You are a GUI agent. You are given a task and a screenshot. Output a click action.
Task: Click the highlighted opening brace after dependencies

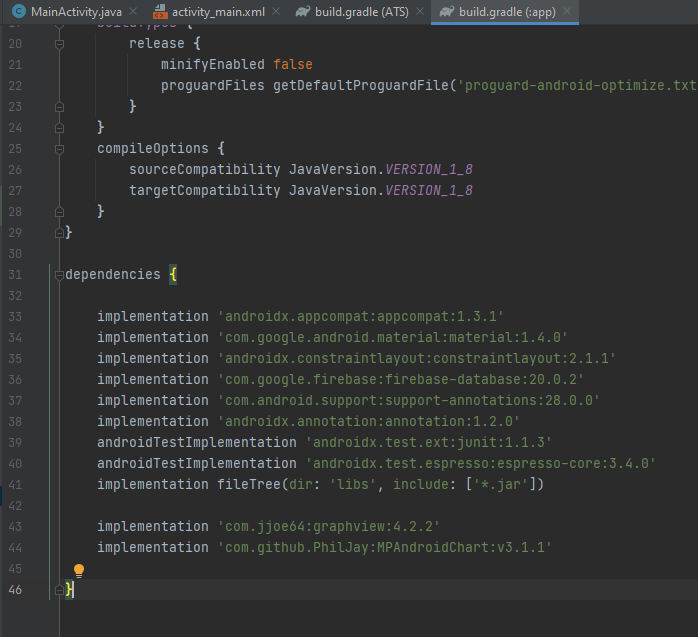[173, 275]
